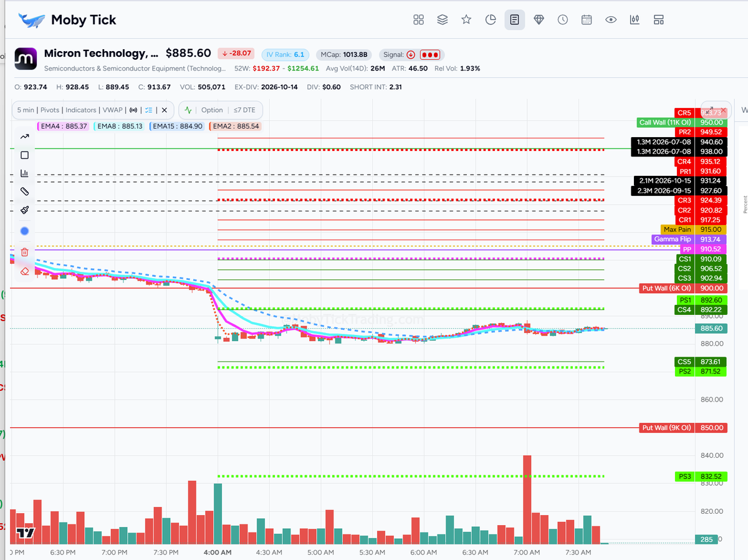Click the -28.07 price change badge
The height and width of the screenshot is (560, 748).
tap(236, 54)
